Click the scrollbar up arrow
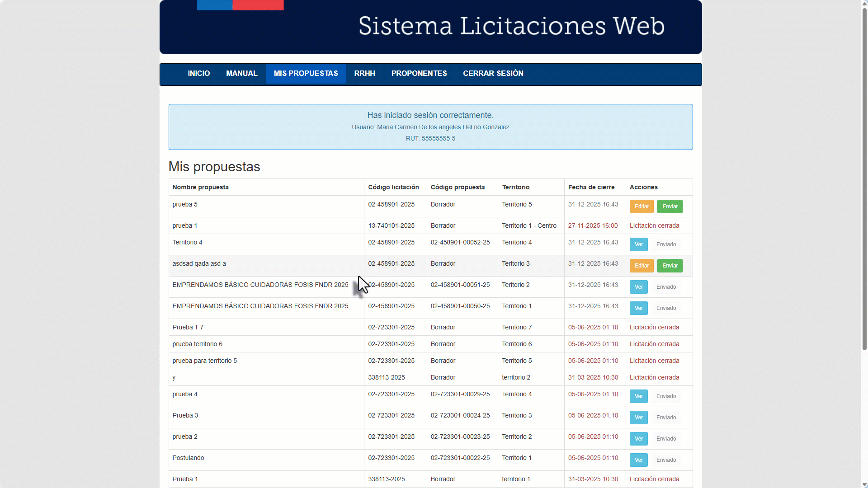The image size is (868, 488). [x=863, y=4]
